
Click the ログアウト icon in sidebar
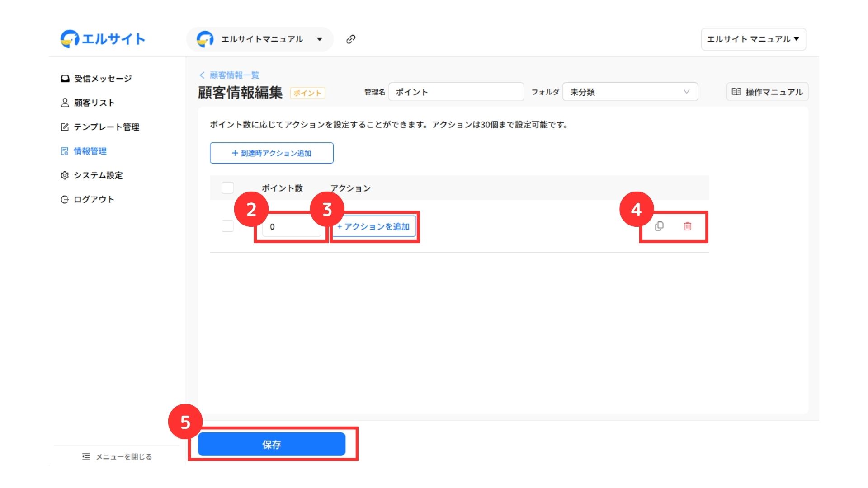pyautogui.click(x=65, y=199)
